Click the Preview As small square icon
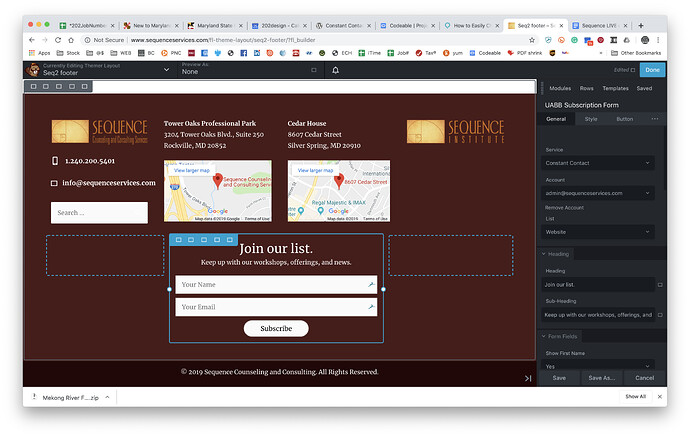Image resolution: width=690 pixels, height=437 pixels. coord(314,70)
